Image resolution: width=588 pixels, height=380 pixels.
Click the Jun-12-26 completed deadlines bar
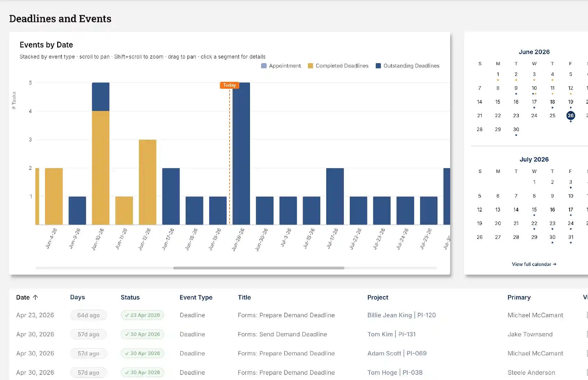148,182
